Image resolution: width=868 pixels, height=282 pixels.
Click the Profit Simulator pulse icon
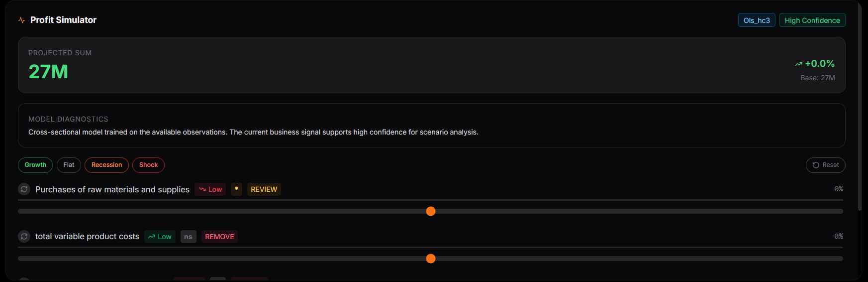[21, 20]
